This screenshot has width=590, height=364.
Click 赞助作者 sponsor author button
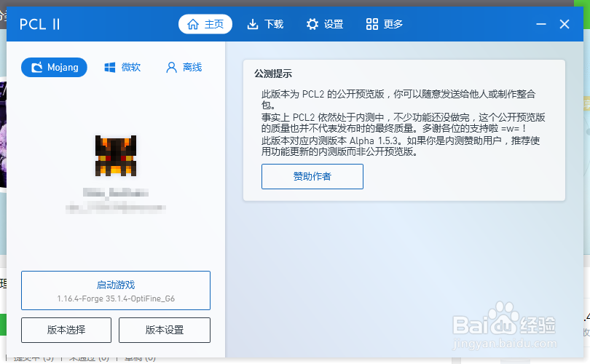point(312,176)
